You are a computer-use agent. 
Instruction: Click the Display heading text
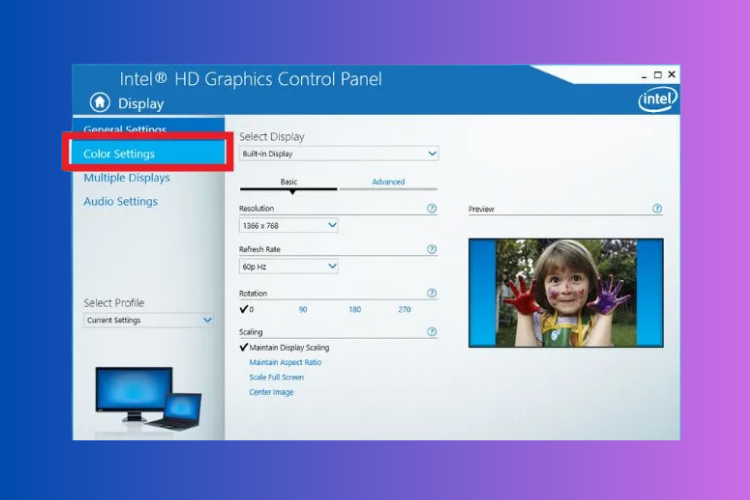click(141, 103)
